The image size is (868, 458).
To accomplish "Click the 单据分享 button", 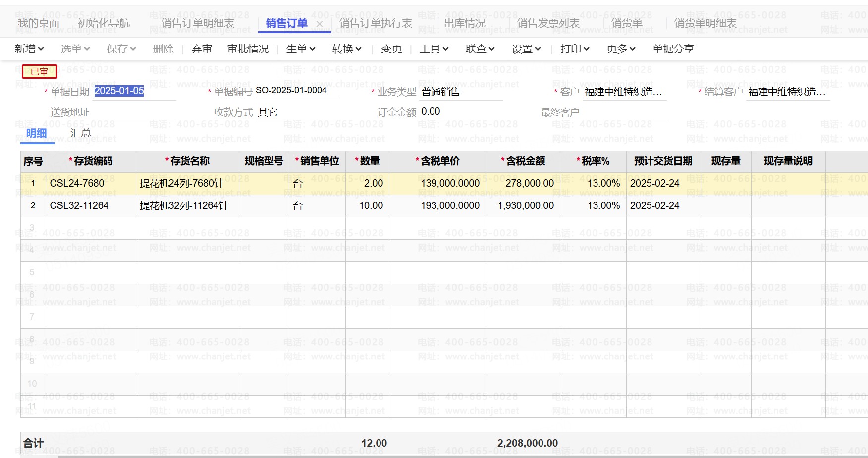I will coord(673,49).
